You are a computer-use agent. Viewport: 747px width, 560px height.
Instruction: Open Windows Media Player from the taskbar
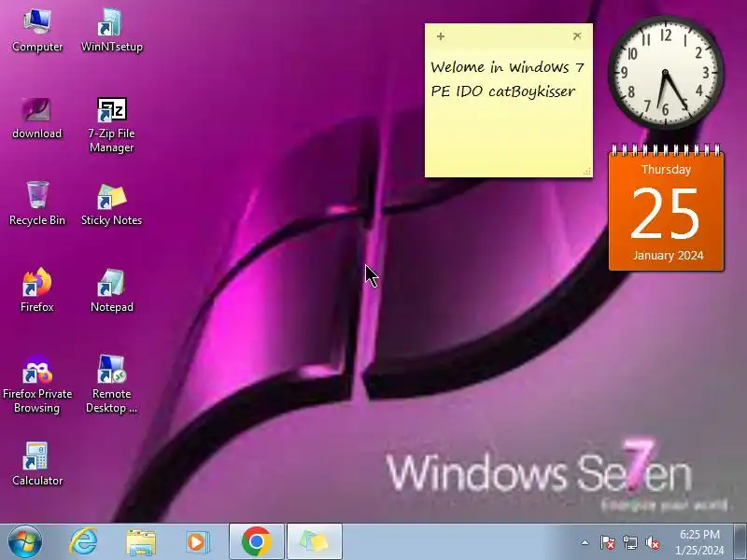coord(197,542)
